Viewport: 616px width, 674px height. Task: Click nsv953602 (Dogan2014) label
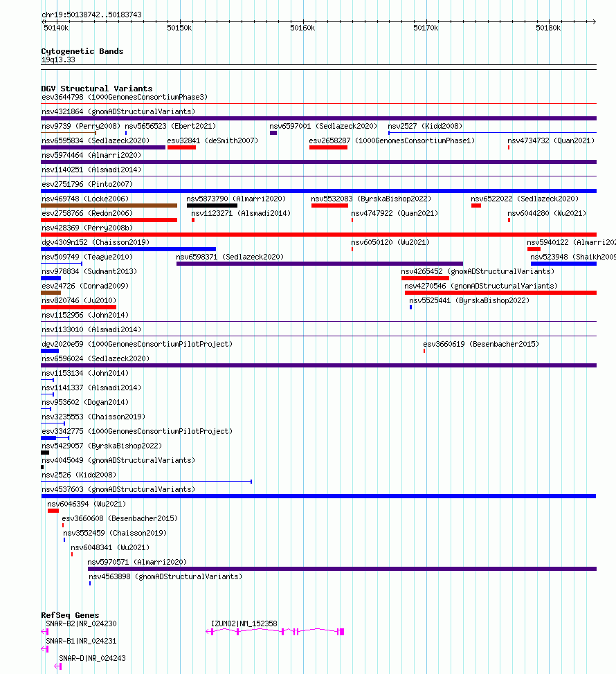click(x=85, y=402)
